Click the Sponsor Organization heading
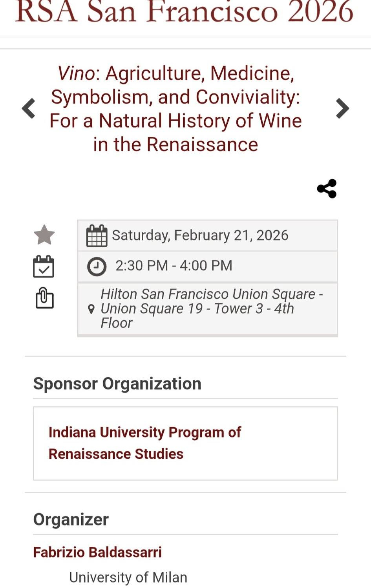The image size is (371, 588). (x=117, y=384)
